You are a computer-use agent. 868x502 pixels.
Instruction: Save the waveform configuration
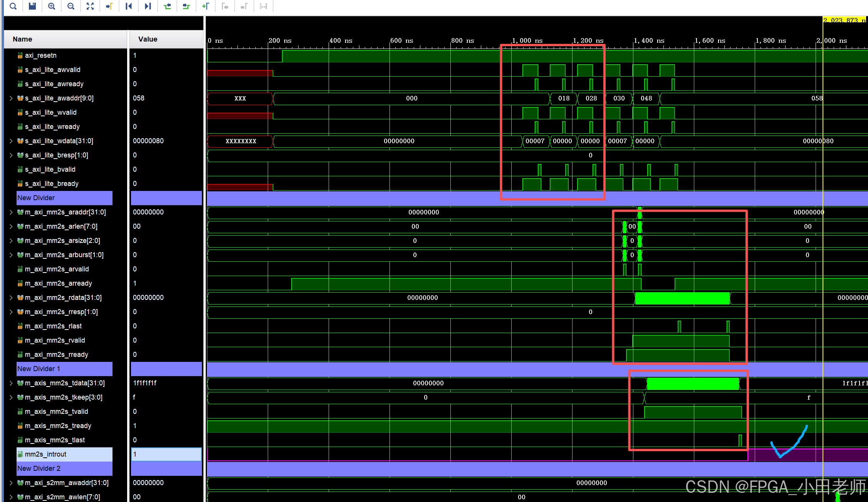[x=32, y=6]
